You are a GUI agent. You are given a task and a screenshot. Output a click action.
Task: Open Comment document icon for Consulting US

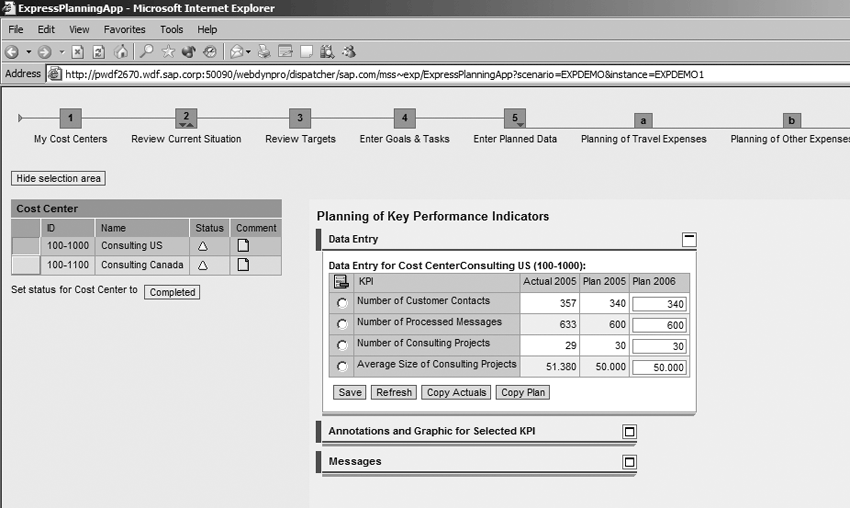(243, 246)
